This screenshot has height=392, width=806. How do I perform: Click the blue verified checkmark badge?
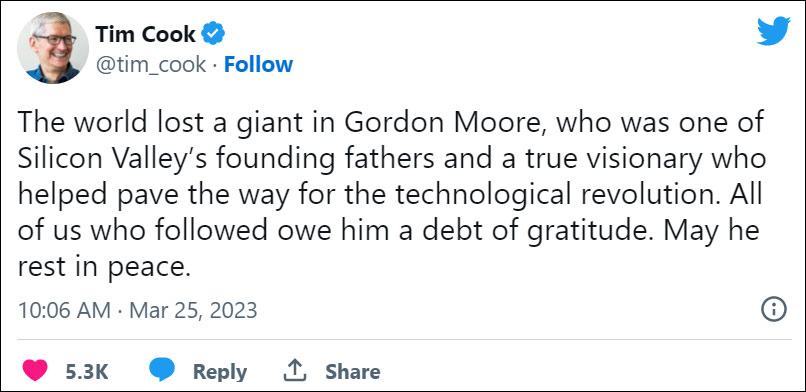(x=212, y=34)
